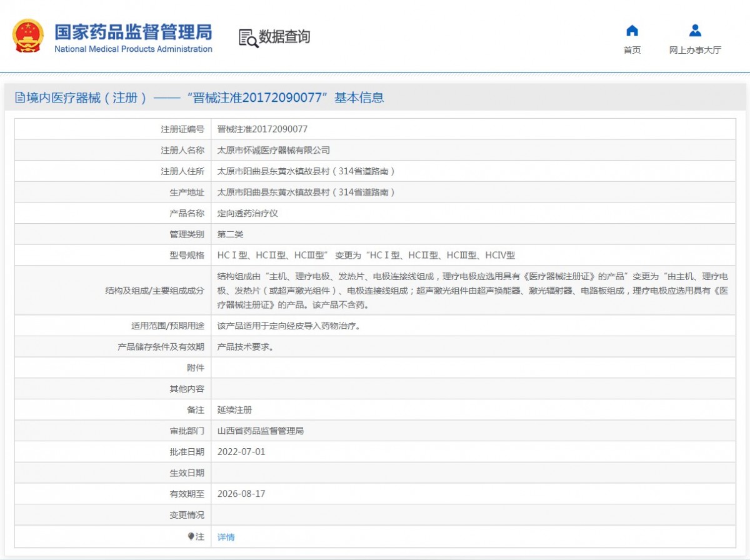The height and width of the screenshot is (560, 750).
Task: Open 网上办事大厅 via the person icon
Action: tap(695, 31)
